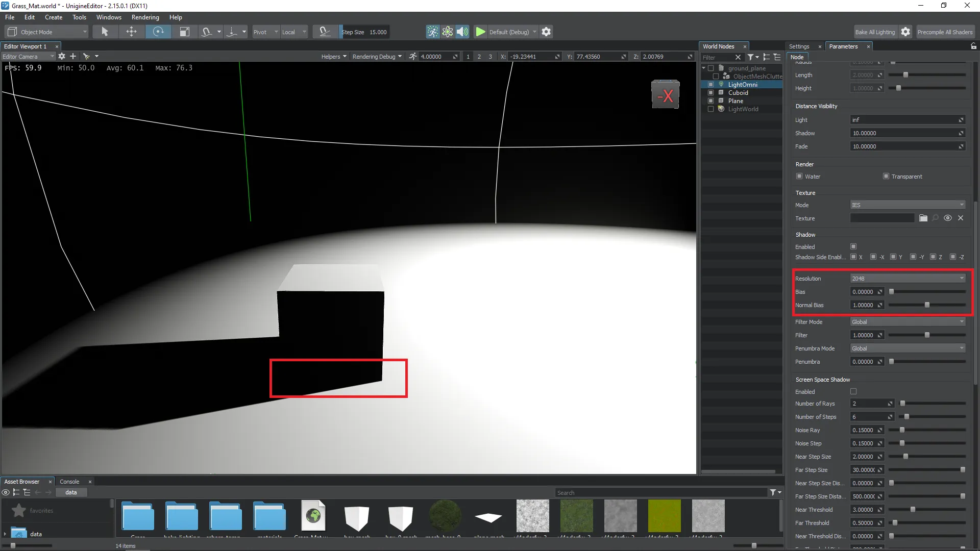
Task: Toggle the step size snapping icon
Action: pos(325,32)
